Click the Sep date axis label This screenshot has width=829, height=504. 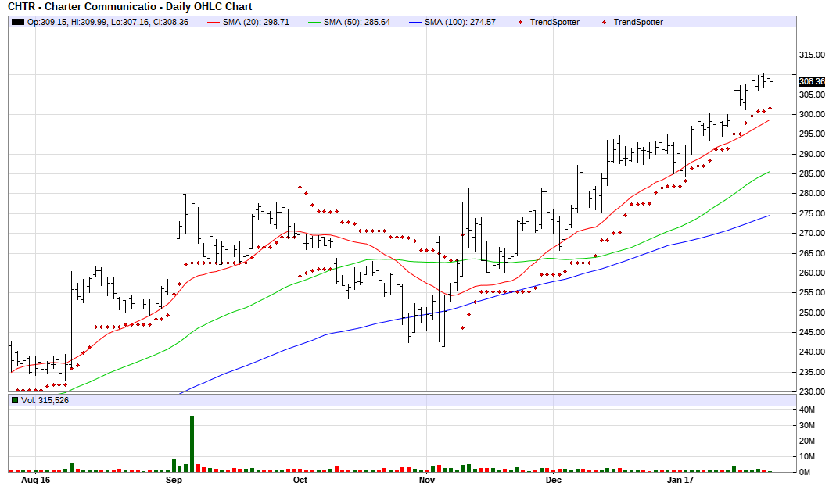[174, 480]
